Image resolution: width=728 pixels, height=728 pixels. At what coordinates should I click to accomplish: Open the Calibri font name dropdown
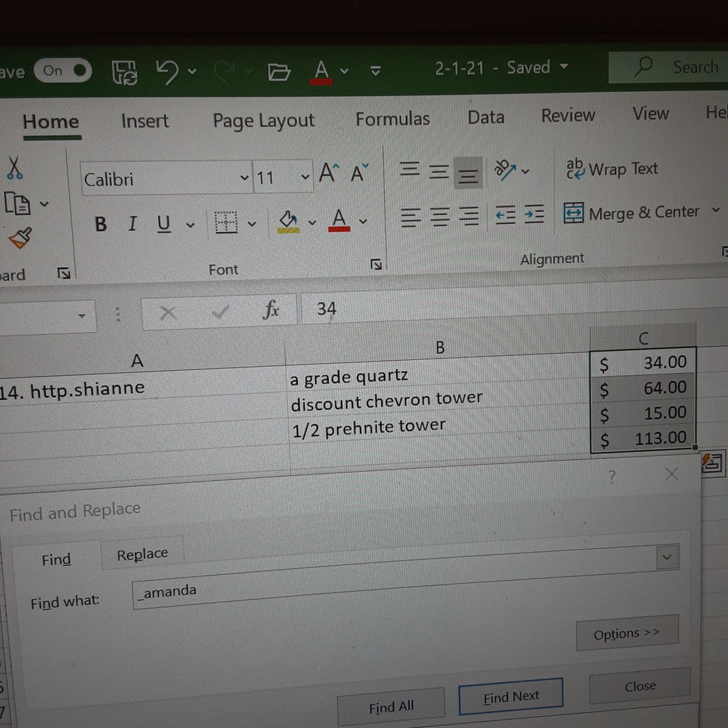coord(244,178)
